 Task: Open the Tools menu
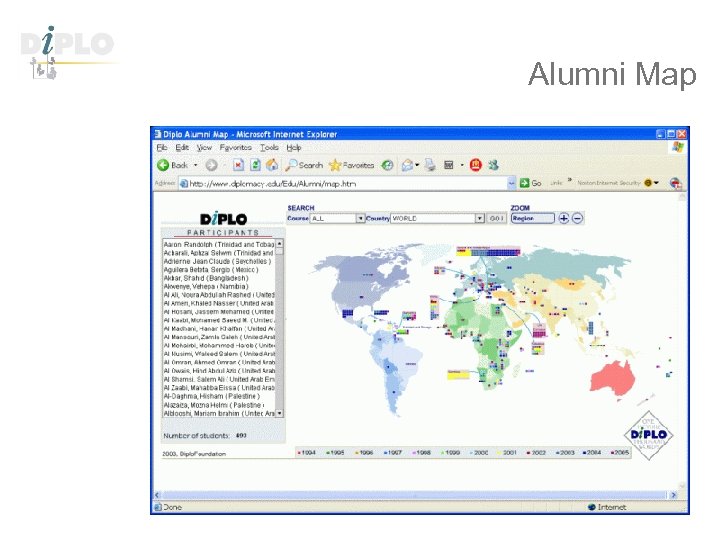[x=270, y=147]
